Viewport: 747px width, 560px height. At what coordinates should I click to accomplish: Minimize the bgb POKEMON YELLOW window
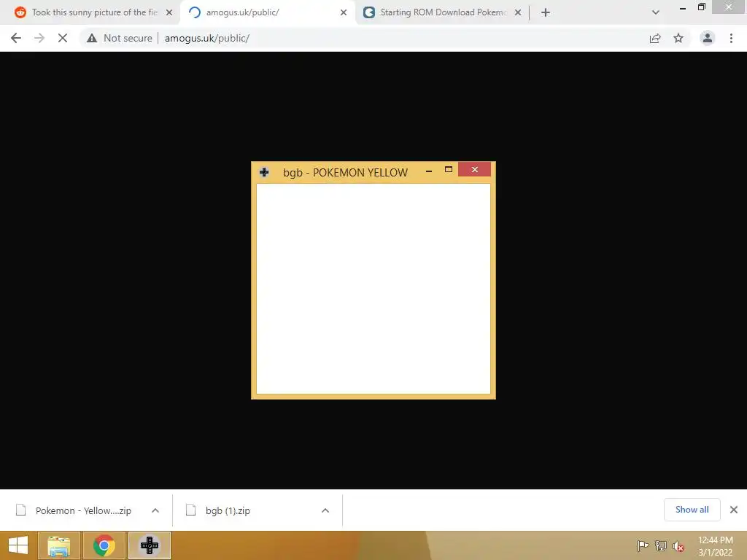point(429,170)
